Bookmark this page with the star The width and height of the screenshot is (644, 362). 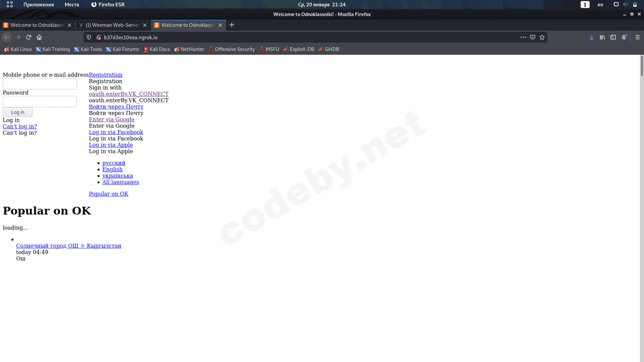[x=542, y=37]
